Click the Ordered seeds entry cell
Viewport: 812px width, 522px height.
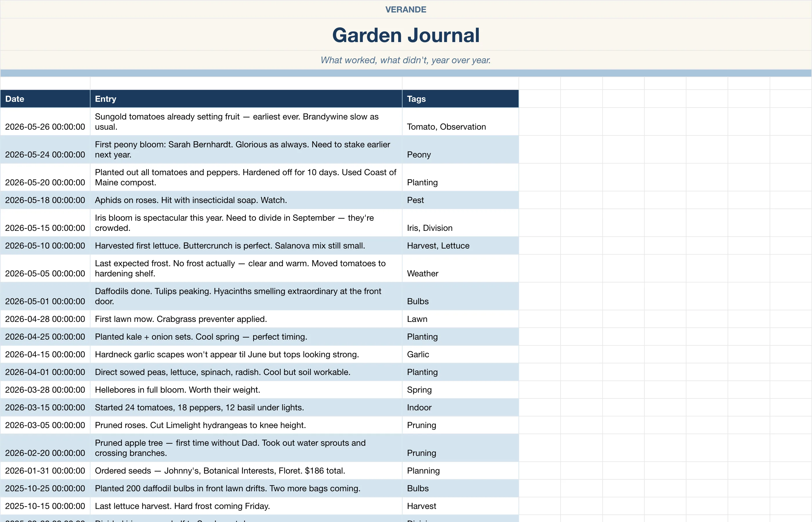[x=246, y=470]
